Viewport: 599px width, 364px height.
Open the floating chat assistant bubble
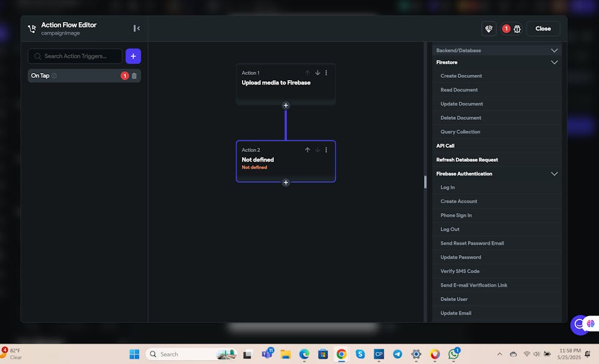pos(580,324)
